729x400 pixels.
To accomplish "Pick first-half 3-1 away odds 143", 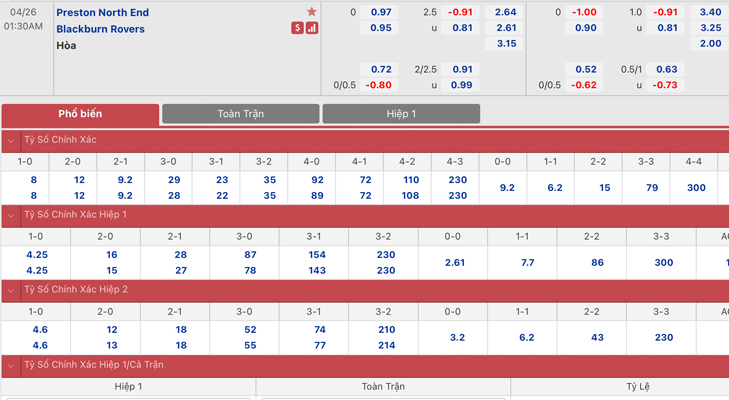I will 317,271.
